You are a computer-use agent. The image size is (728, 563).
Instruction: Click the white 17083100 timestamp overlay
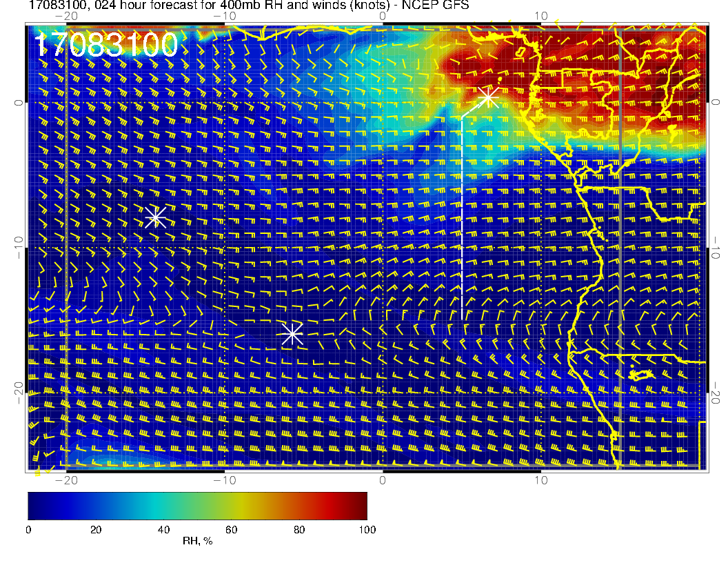pos(106,46)
